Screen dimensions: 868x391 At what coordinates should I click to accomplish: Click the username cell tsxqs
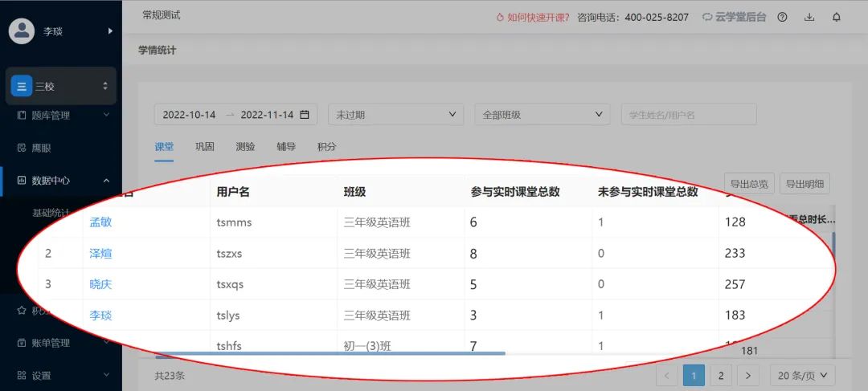tap(230, 284)
